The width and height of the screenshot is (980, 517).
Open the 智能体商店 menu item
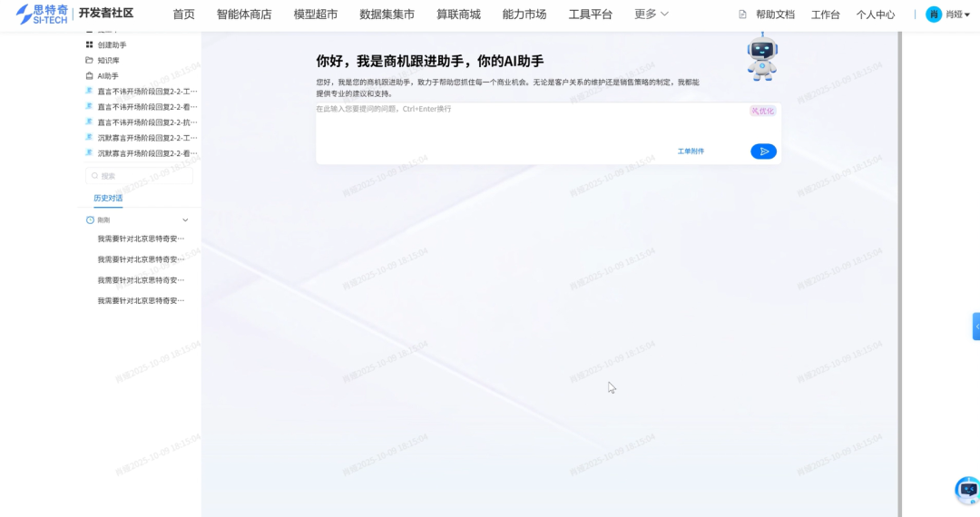pos(244,15)
